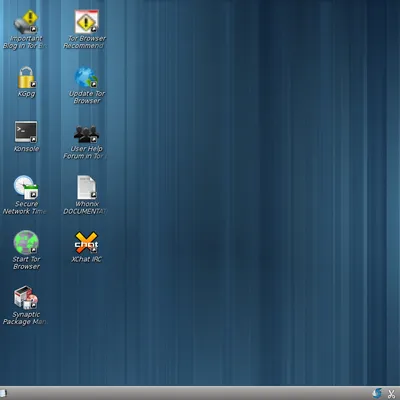
Task: Open the Start Tor Browser globe icon
Action: coord(26,242)
